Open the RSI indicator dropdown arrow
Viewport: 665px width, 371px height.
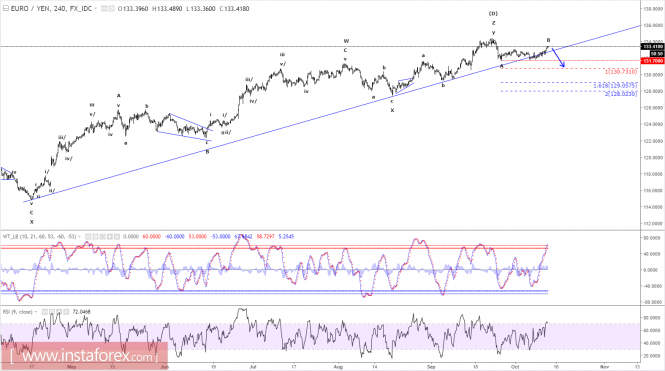pos(36,312)
